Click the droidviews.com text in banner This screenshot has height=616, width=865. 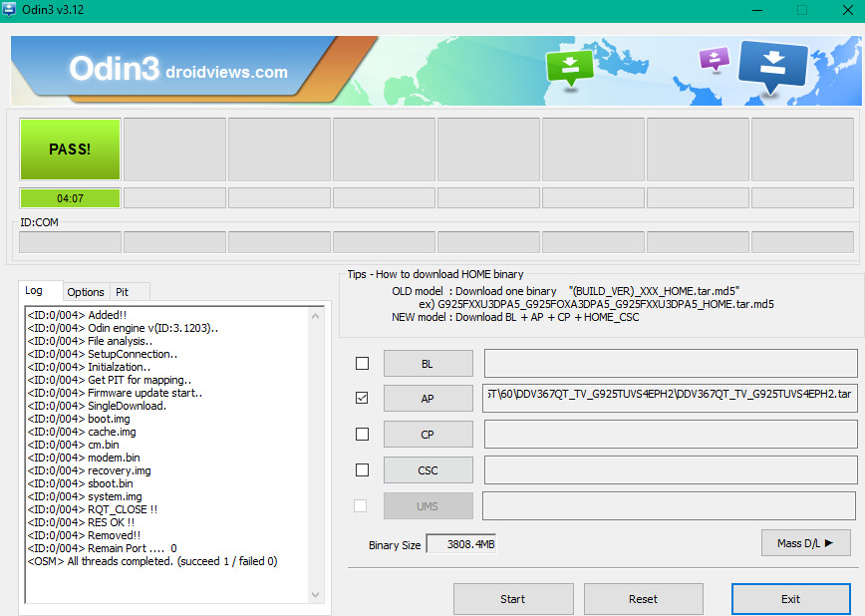coord(227,72)
